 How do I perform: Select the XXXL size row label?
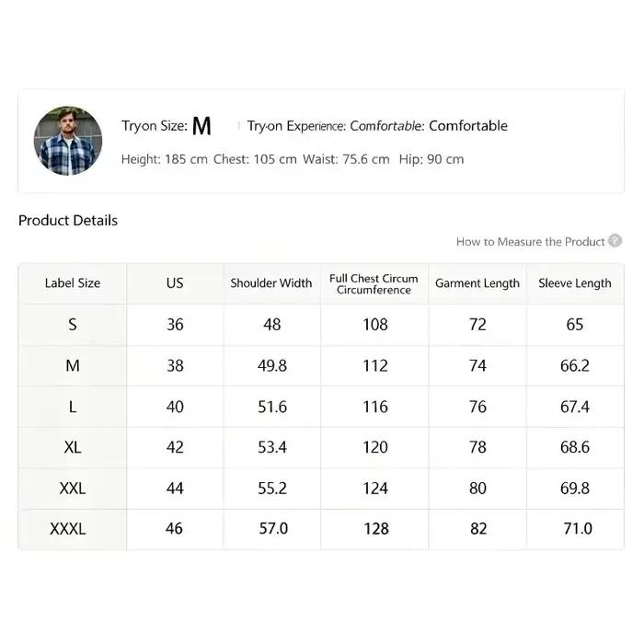[x=68, y=529]
